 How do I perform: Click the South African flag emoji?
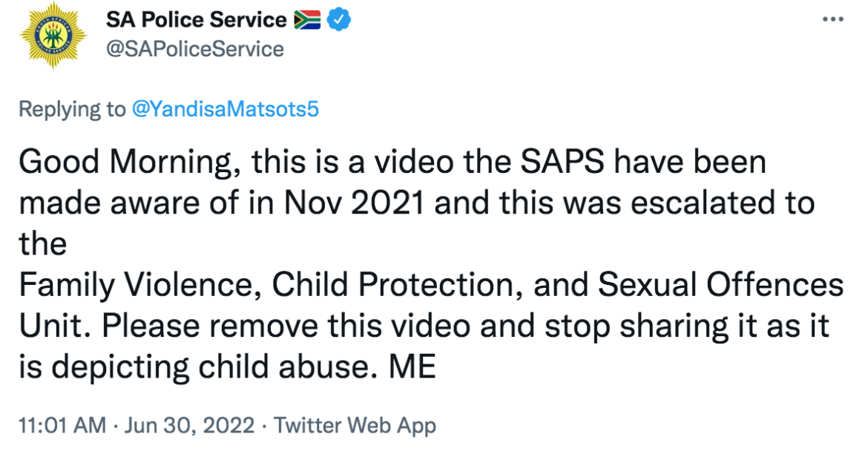(306, 20)
